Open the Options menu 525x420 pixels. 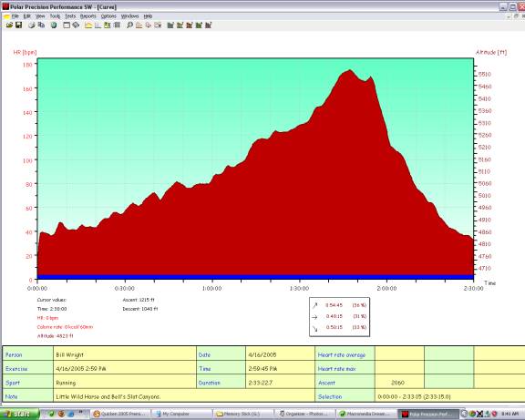pos(108,16)
